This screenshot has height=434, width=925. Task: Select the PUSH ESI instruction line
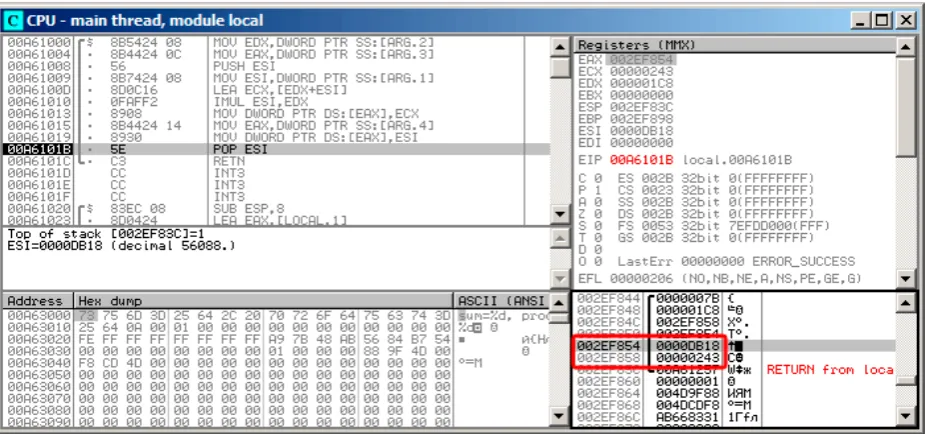277,66
